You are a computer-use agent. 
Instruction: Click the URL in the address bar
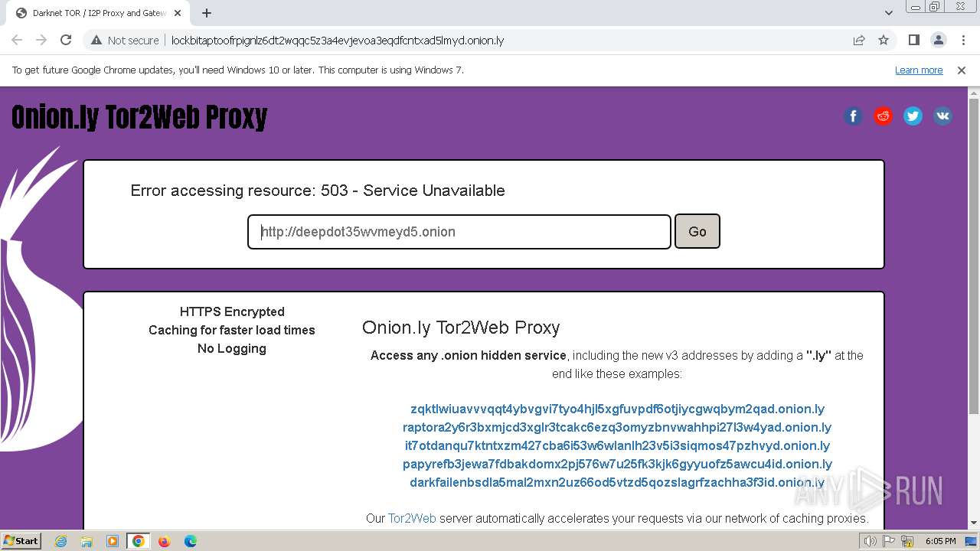pos(338,41)
